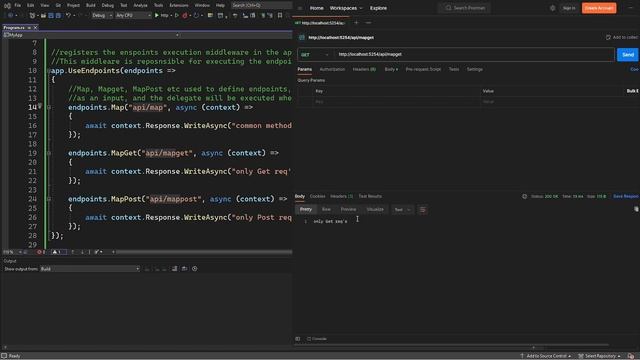Image resolution: width=640 pixels, height=360 pixels.
Task: Switch to the Pre-request Script tab
Action: point(423,69)
